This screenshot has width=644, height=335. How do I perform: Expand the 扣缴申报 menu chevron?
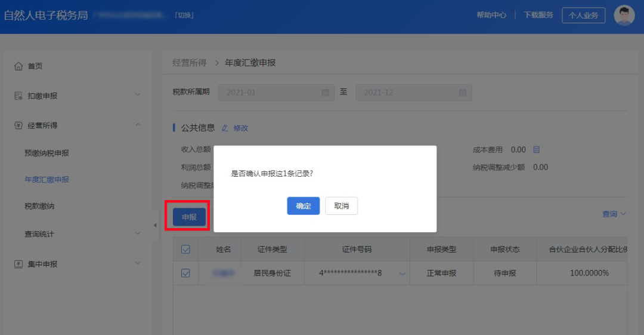[x=138, y=95]
